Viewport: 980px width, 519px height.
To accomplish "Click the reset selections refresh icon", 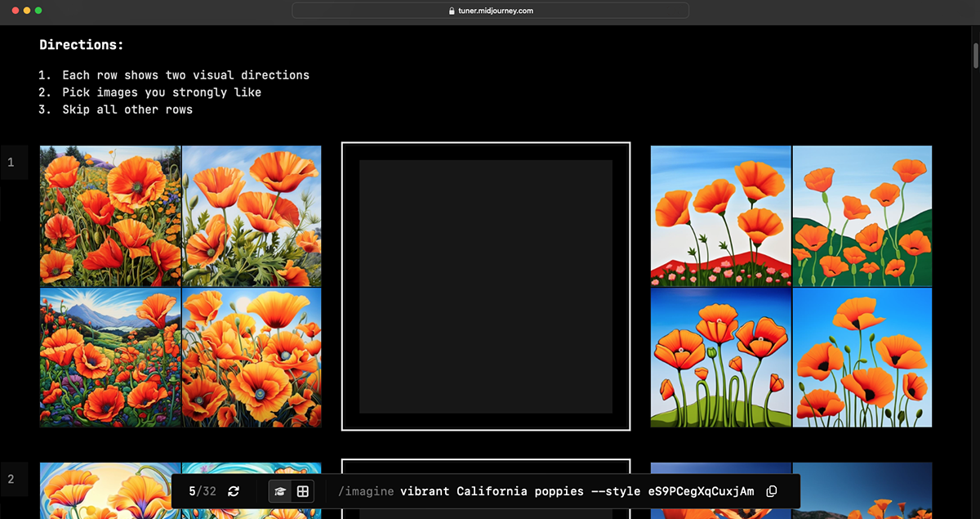I will pos(234,491).
